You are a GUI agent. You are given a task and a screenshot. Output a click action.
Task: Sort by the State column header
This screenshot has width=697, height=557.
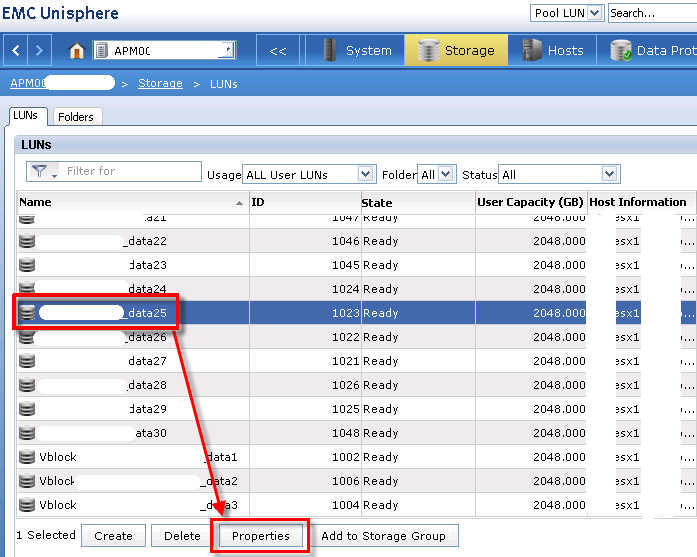(x=418, y=203)
